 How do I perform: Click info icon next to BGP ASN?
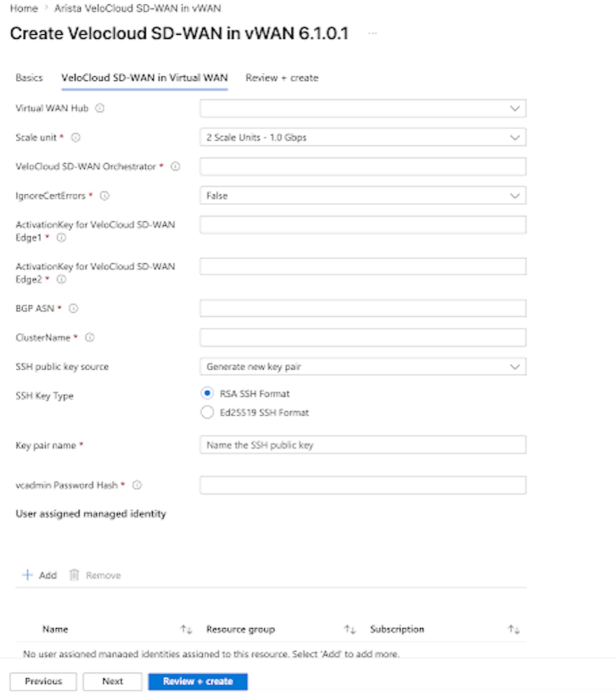pos(74,308)
